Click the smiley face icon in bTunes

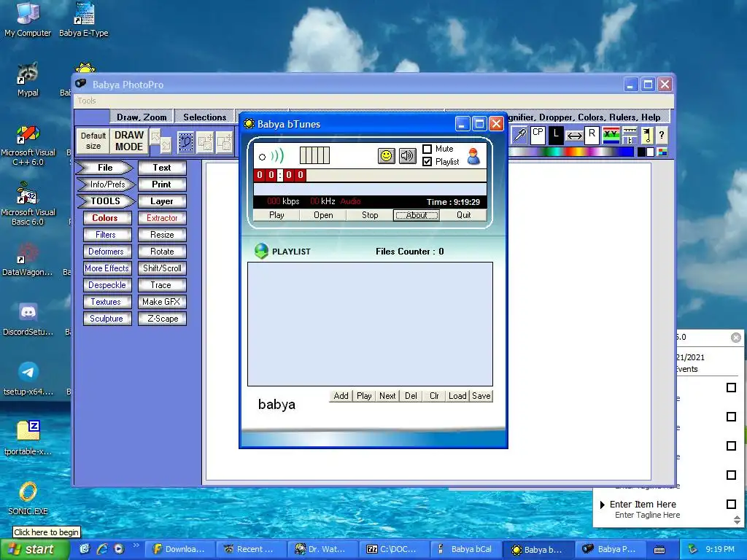(x=387, y=156)
